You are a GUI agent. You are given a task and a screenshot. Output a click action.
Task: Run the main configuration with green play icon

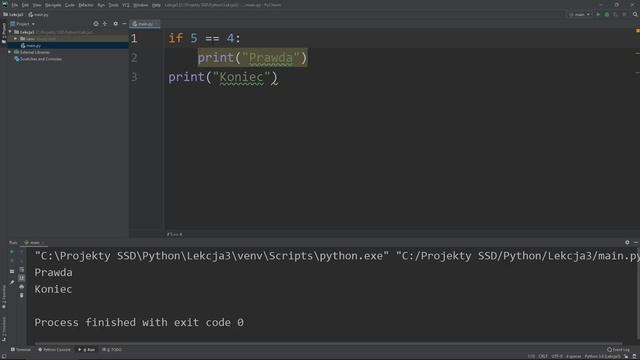[x=598, y=14]
